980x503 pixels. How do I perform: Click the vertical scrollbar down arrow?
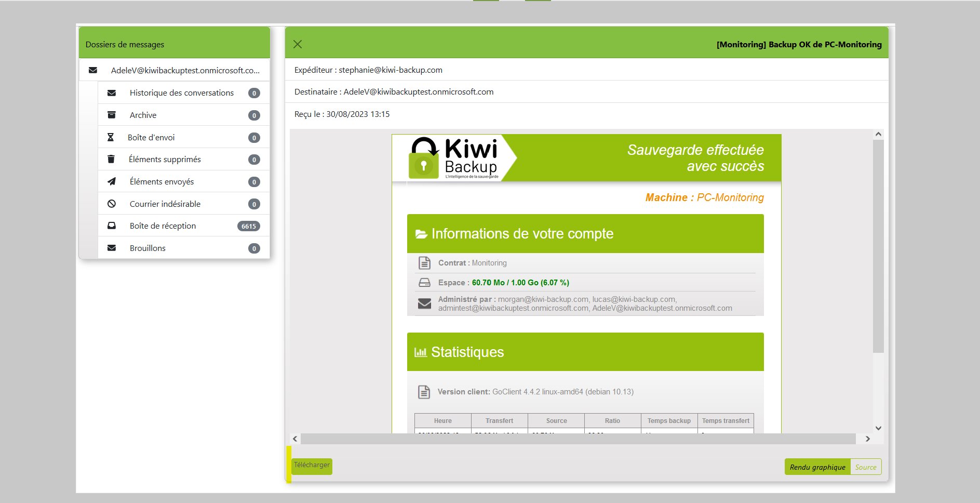click(878, 428)
